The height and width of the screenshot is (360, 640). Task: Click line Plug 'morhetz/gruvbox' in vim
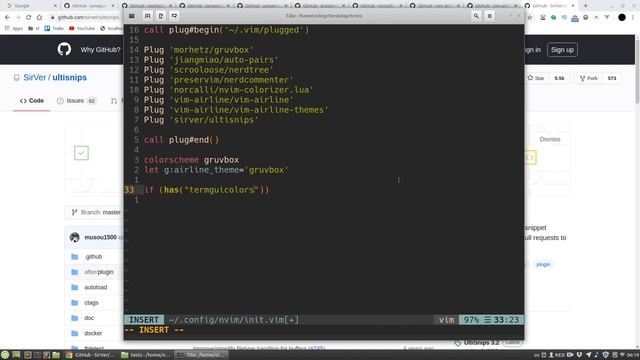coord(198,50)
